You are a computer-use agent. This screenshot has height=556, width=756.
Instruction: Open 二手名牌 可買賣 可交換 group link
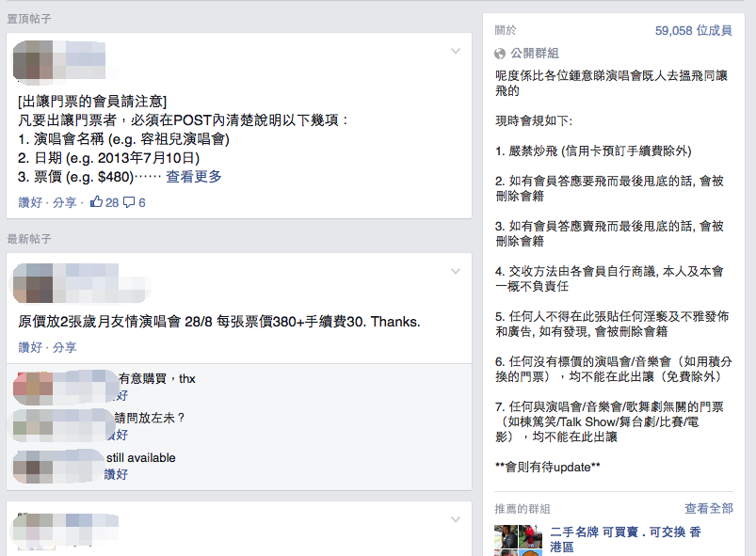click(x=625, y=540)
